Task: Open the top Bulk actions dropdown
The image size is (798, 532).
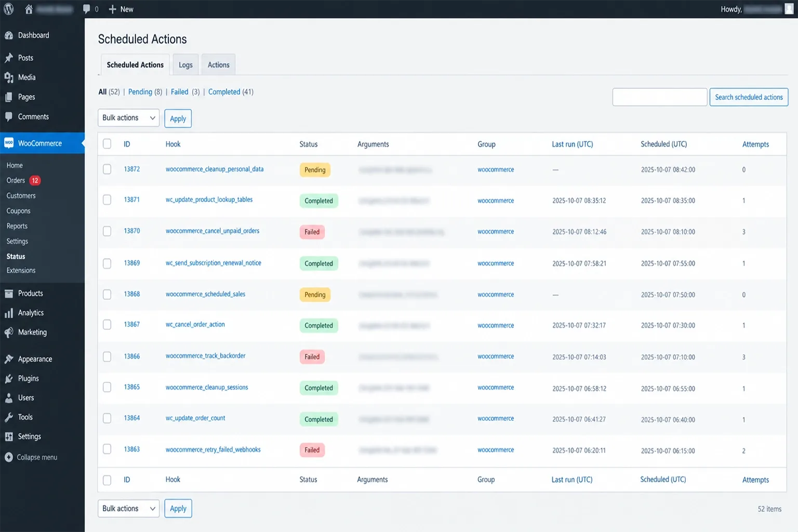Action: tap(128, 118)
